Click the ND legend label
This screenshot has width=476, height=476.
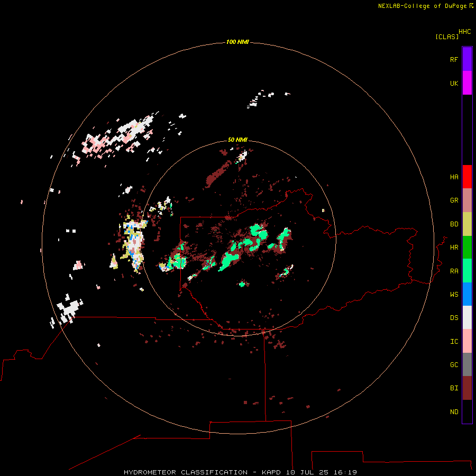454,412
